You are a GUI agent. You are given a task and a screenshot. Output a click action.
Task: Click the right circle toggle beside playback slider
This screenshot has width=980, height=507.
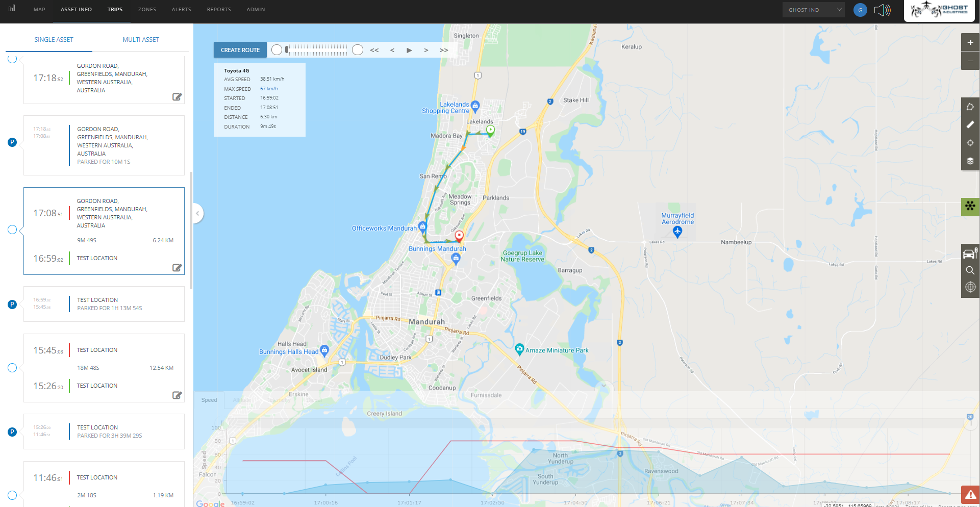coord(358,49)
